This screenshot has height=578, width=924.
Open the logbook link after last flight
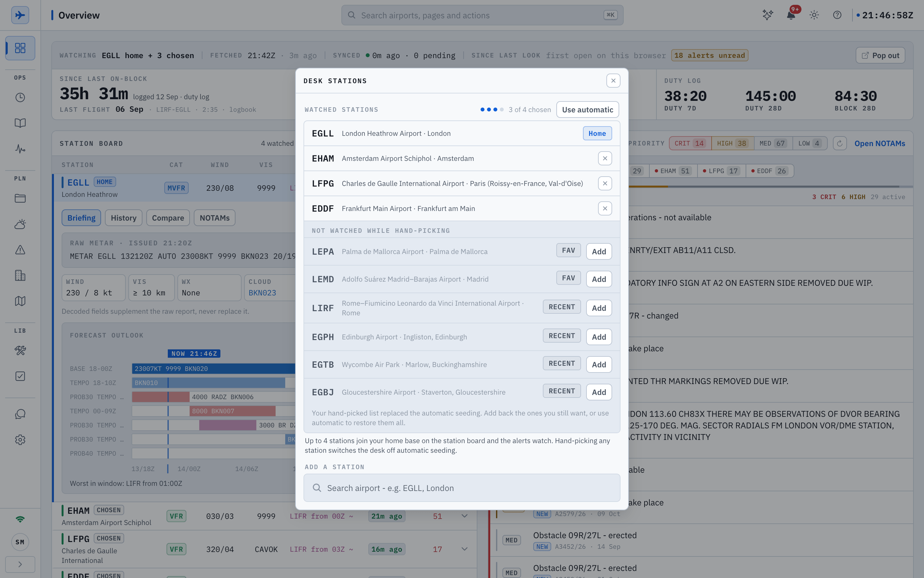[243, 110]
